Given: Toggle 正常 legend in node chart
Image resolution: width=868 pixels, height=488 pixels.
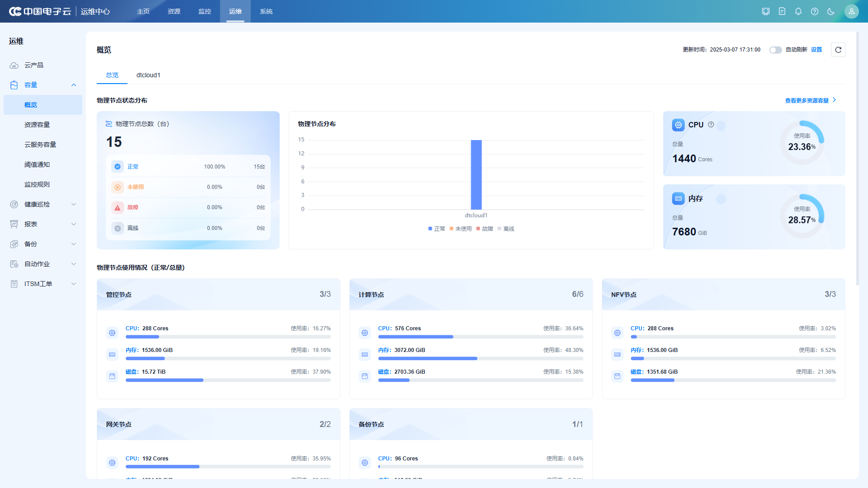Looking at the screenshot, I should pyautogui.click(x=437, y=229).
